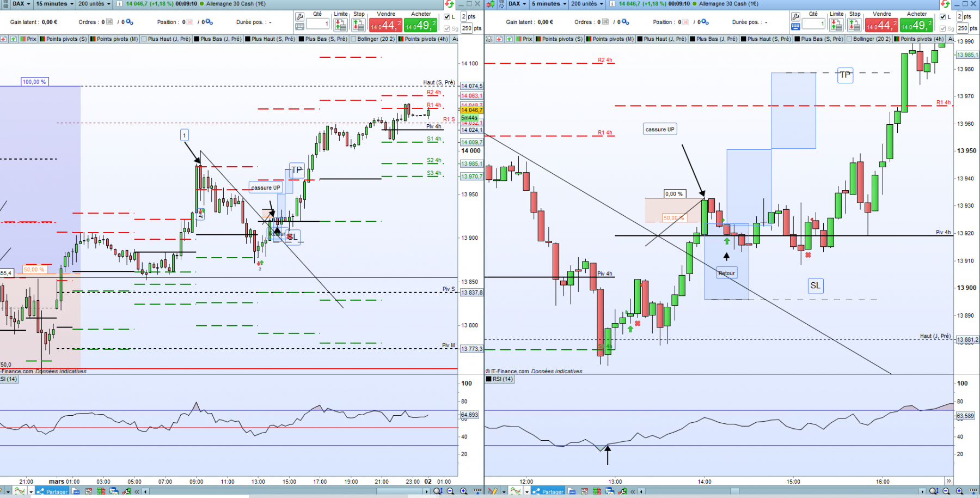Click the green Acheter button in right chart
The width and height of the screenshot is (980, 498).
pyautogui.click(x=917, y=25)
